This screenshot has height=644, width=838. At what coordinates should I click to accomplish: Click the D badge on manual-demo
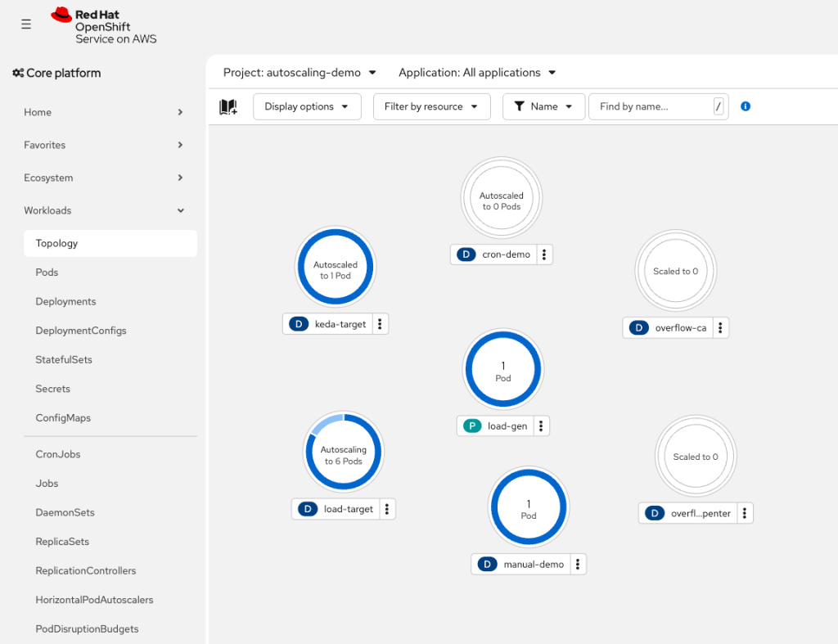[x=488, y=564]
